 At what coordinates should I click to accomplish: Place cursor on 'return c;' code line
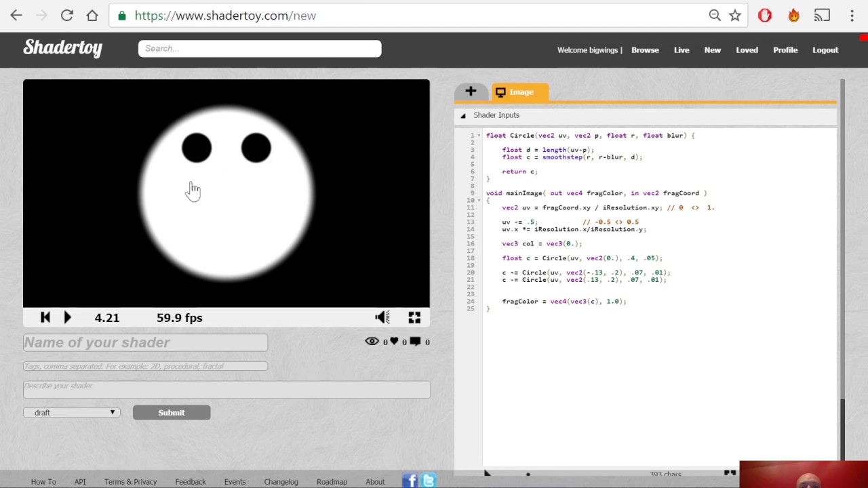click(x=519, y=171)
